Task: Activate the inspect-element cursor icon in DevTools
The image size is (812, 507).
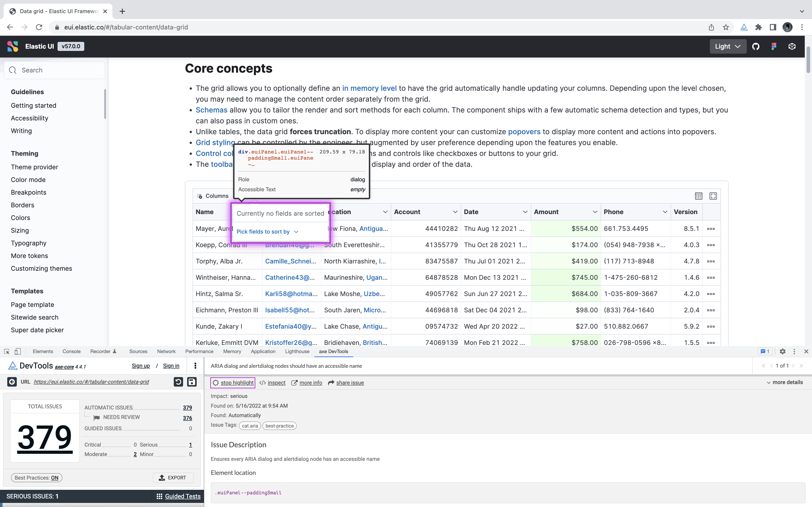Action: [7, 352]
